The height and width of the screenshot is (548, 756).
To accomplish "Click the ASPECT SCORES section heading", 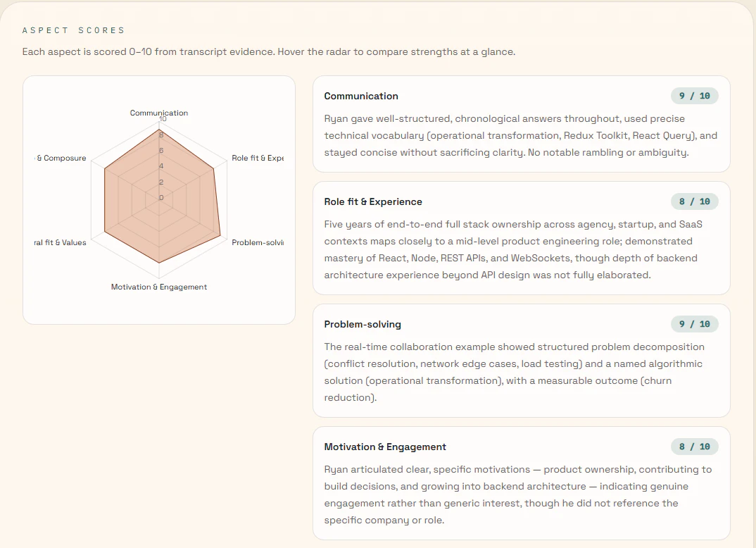I will pyautogui.click(x=73, y=30).
